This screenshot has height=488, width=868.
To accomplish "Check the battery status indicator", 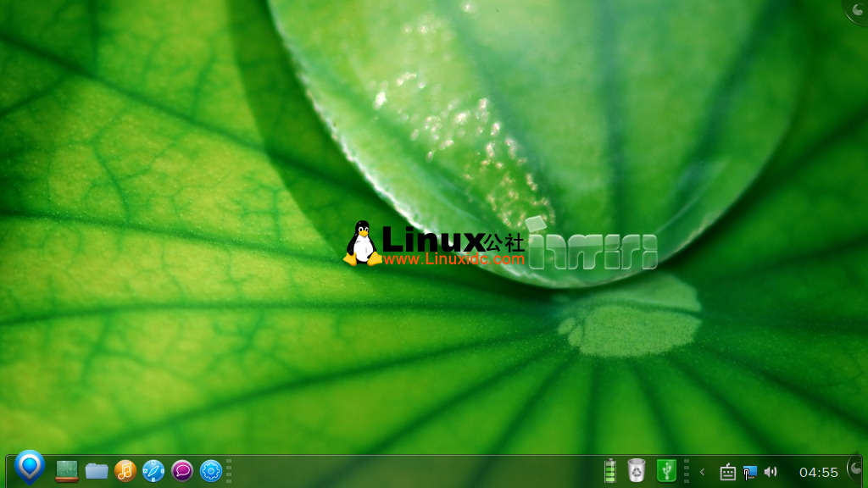I will click(609, 472).
